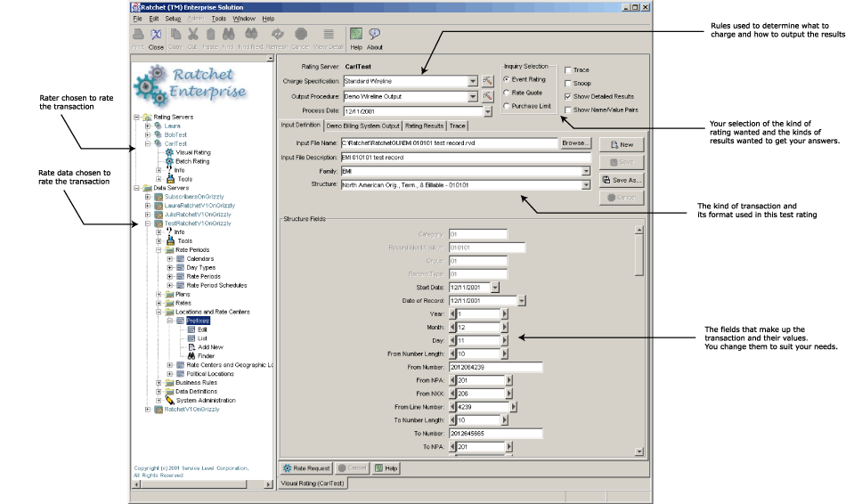This screenshot has height=504, width=846.
Task: Open the Process Date dropdown
Action: tap(488, 111)
